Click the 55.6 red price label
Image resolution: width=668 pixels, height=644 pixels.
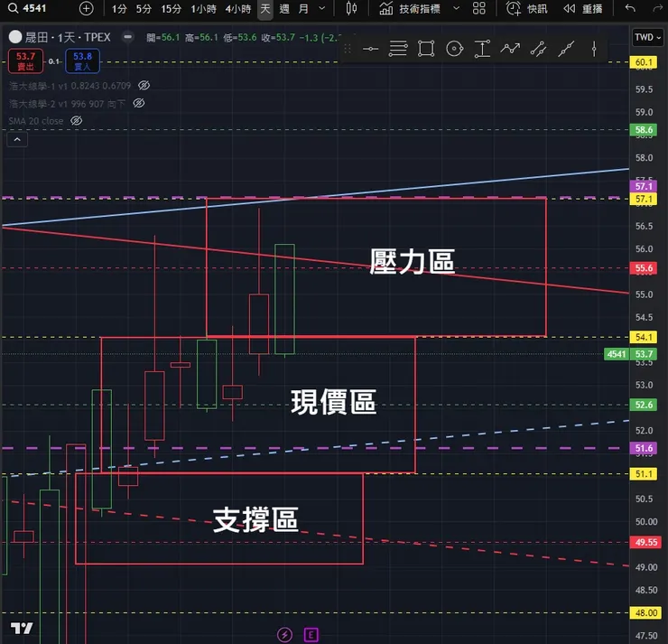click(644, 268)
